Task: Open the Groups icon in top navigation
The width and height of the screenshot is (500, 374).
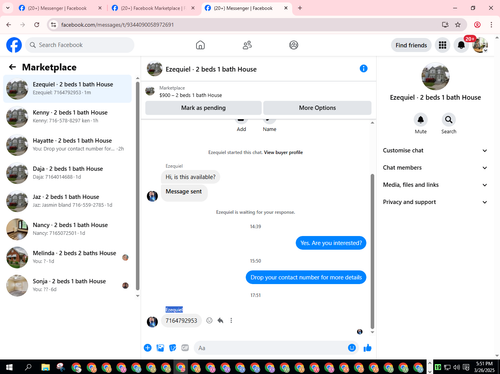Action: pyautogui.click(x=294, y=45)
